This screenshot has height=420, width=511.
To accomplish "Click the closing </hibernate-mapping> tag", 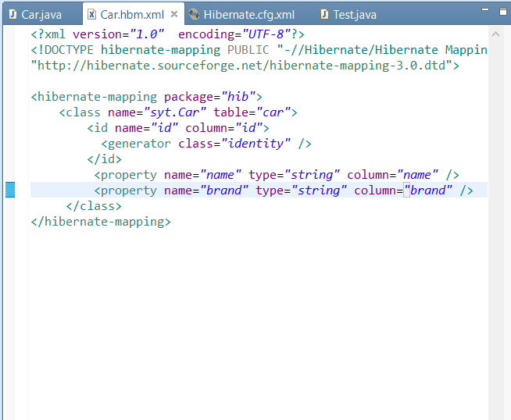I will [x=101, y=222].
